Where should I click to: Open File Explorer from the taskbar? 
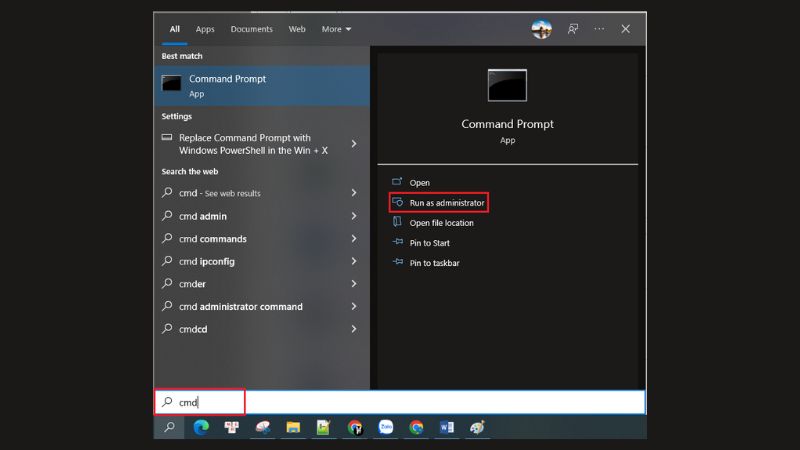(293, 427)
